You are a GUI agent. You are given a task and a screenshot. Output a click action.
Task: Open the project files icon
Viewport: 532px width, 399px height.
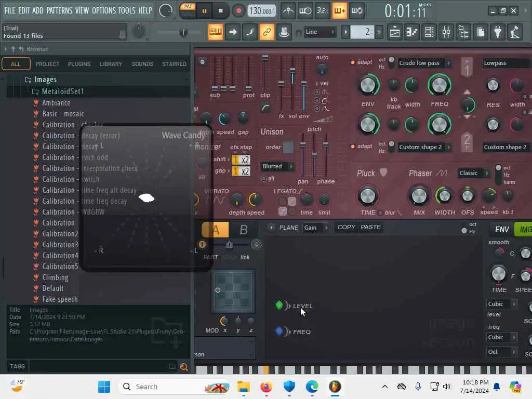(x=481, y=32)
